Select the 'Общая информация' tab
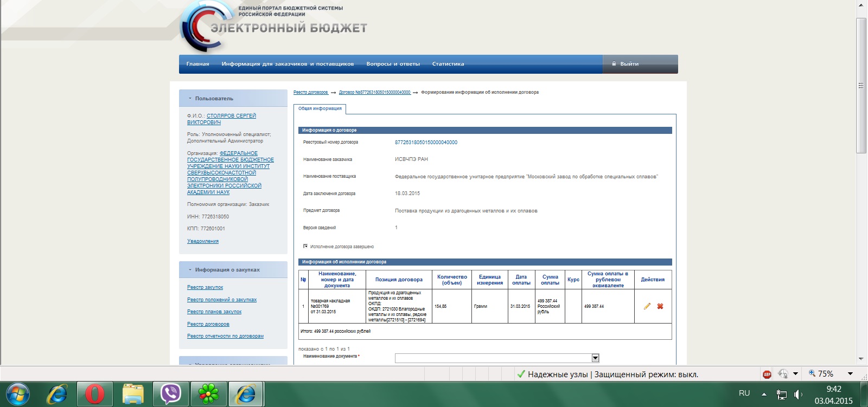The height and width of the screenshot is (407, 868). [x=320, y=108]
